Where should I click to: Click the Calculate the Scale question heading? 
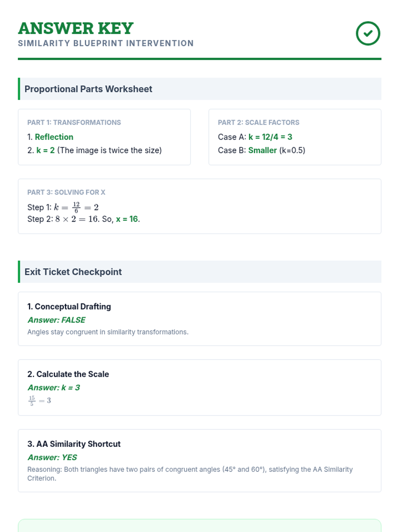pos(68,374)
